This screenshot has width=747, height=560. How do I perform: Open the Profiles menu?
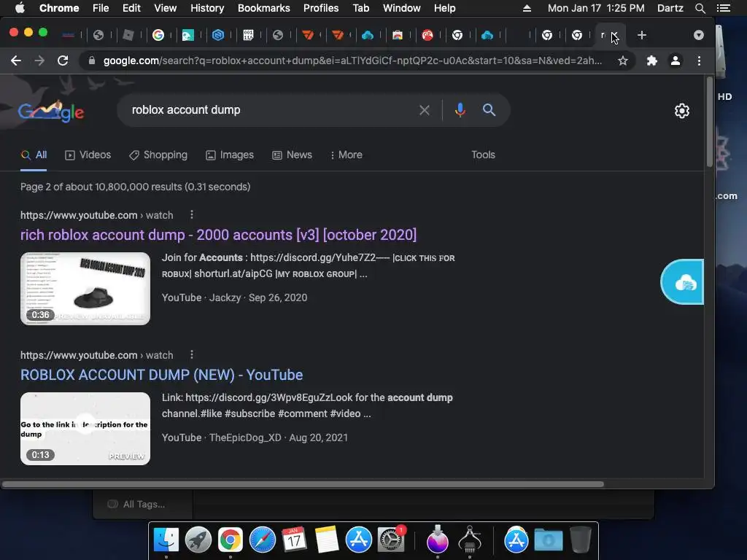pos(321,8)
